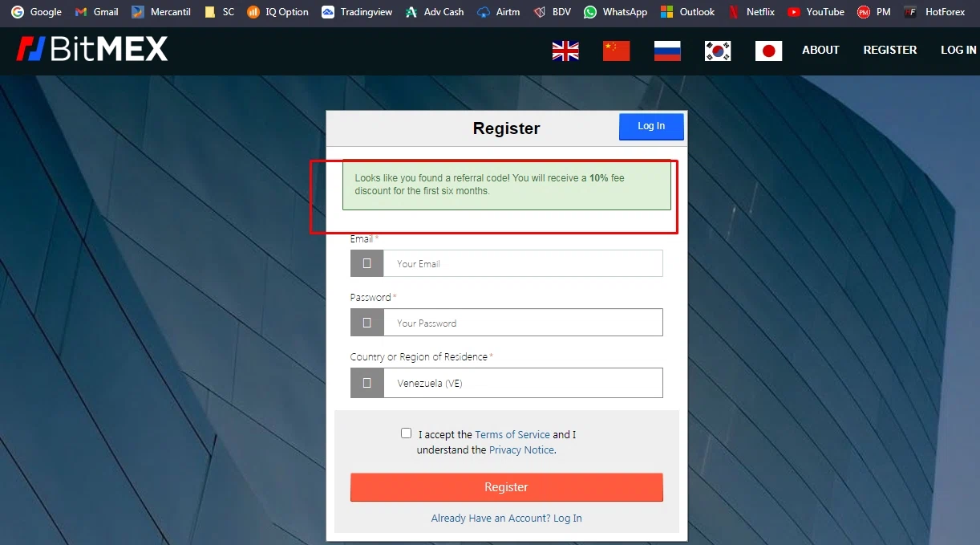
Task: Click the icon beside Password field
Action: pyautogui.click(x=366, y=323)
